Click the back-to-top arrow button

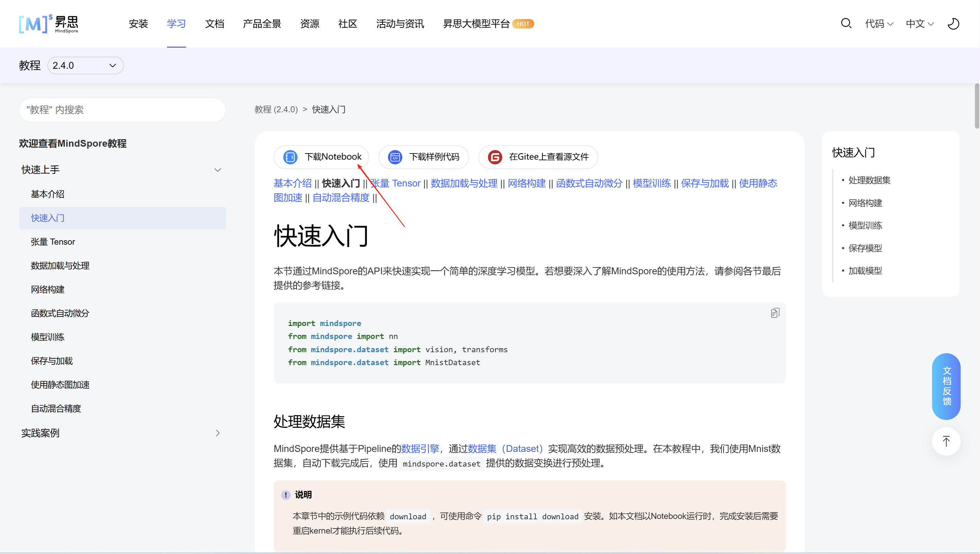pyautogui.click(x=946, y=442)
